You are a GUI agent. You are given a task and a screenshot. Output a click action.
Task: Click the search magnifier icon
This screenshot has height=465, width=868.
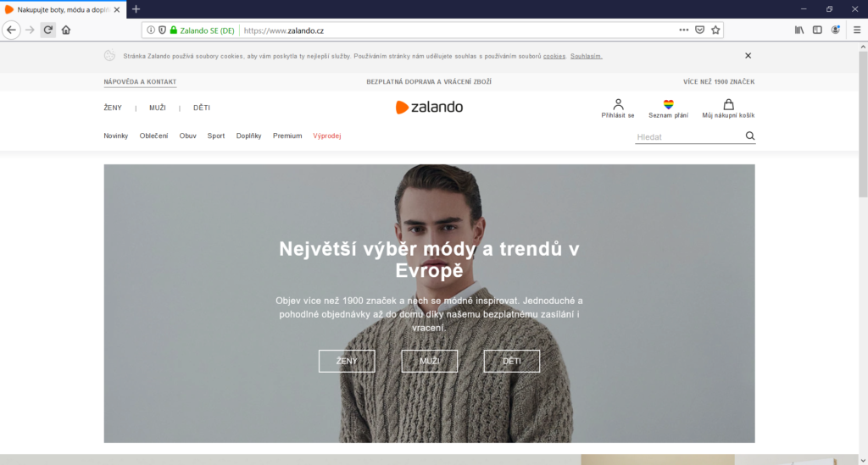(x=749, y=136)
